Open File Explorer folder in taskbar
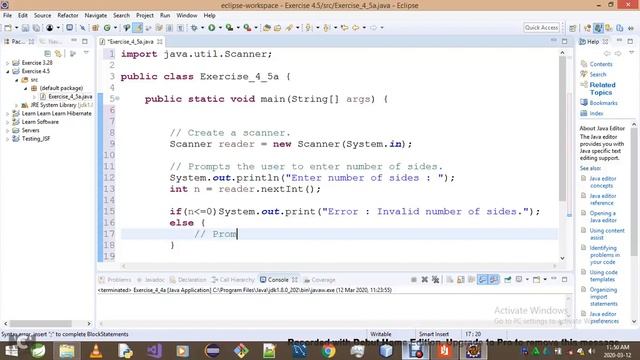Image resolution: width=640 pixels, height=360 pixels. [x=67, y=351]
